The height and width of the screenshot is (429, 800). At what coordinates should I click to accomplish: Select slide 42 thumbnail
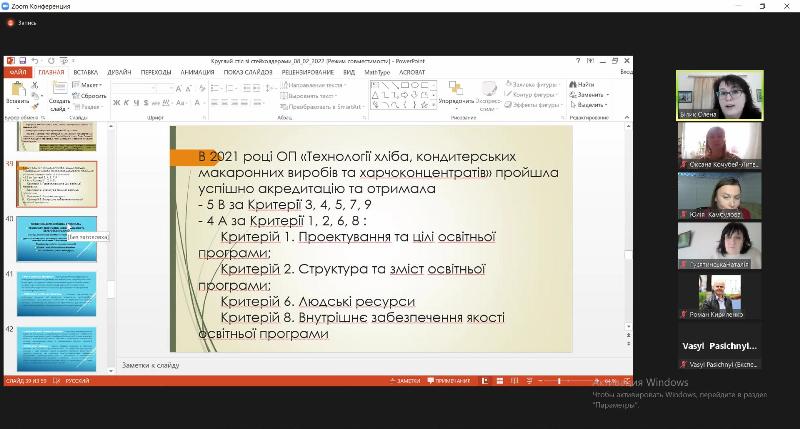coord(57,349)
